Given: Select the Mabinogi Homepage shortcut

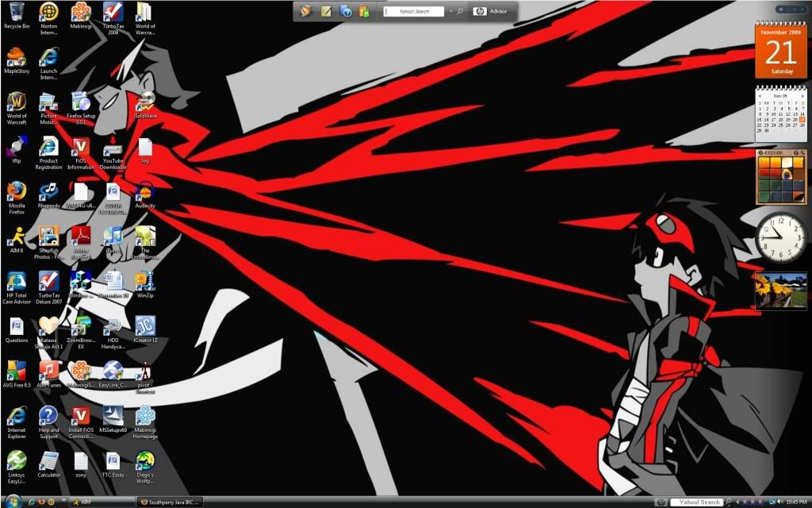Looking at the screenshot, I should (x=145, y=422).
